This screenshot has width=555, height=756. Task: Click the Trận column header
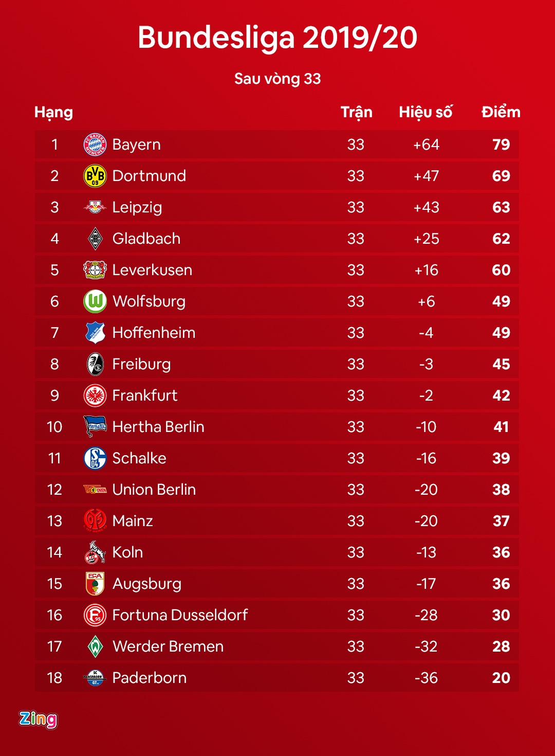point(356,112)
